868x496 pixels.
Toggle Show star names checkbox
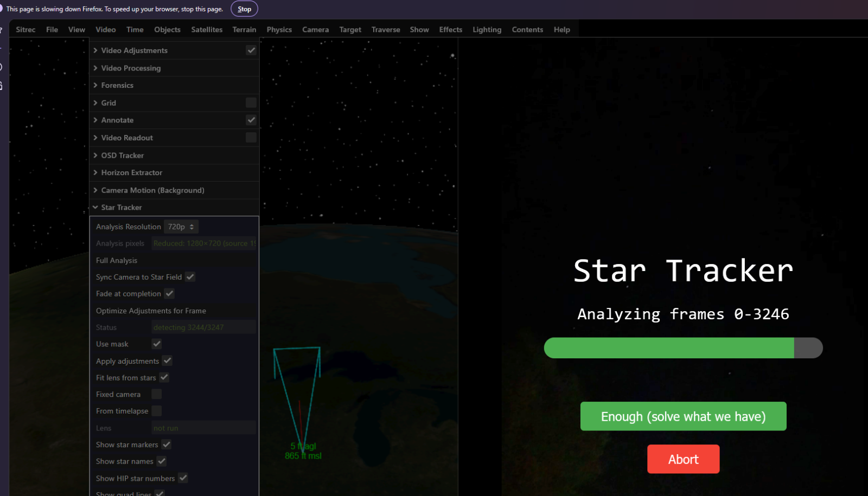pos(162,461)
